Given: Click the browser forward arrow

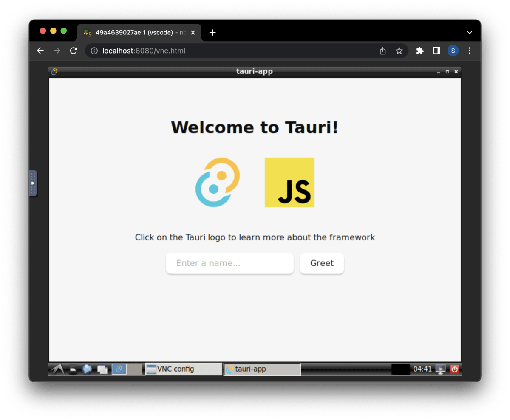Looking at the screenshot, I should pyautogui.click(x=57, y=51).
